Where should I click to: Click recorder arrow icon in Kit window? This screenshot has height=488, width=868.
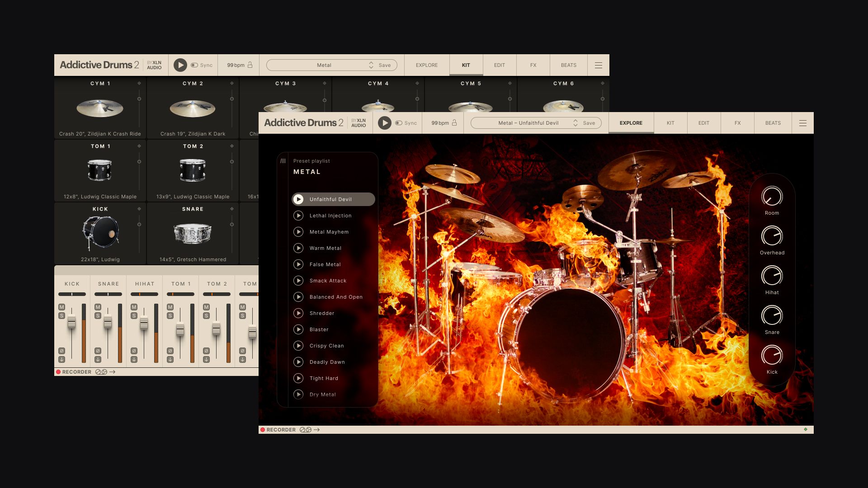[x=113, y=372]
